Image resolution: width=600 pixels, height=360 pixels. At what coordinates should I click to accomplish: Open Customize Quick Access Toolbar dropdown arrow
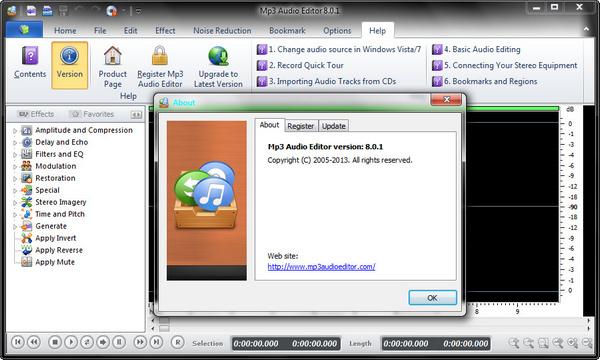coord(138,11)
